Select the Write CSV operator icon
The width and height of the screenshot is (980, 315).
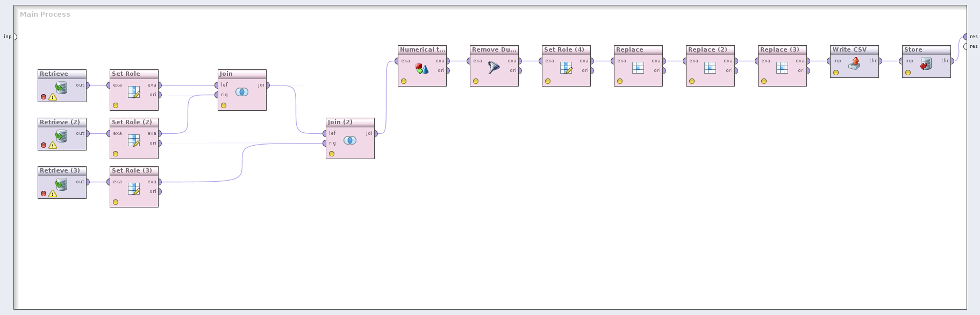(x=854, y=64)
